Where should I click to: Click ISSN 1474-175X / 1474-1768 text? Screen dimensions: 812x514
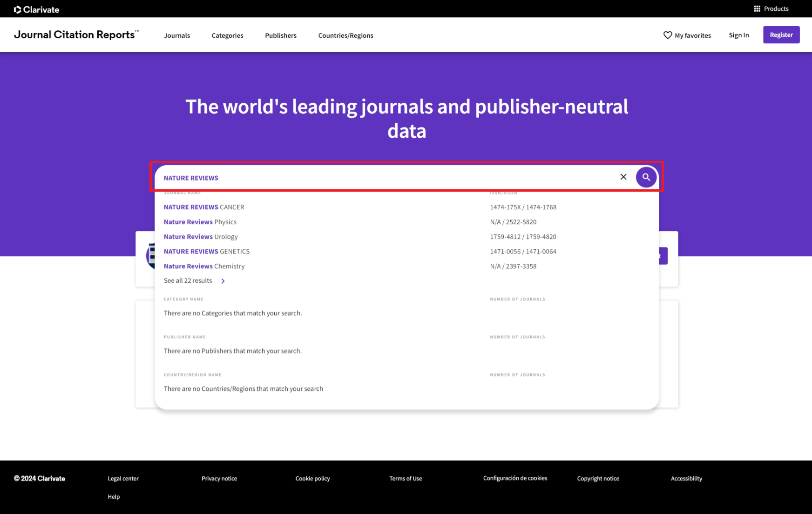coord(523,207)
